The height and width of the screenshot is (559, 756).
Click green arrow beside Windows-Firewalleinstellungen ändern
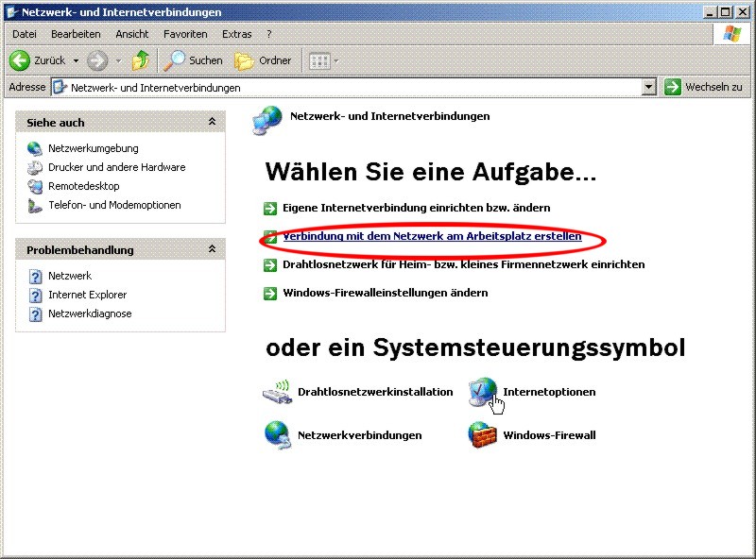click(x=270, y=293)
